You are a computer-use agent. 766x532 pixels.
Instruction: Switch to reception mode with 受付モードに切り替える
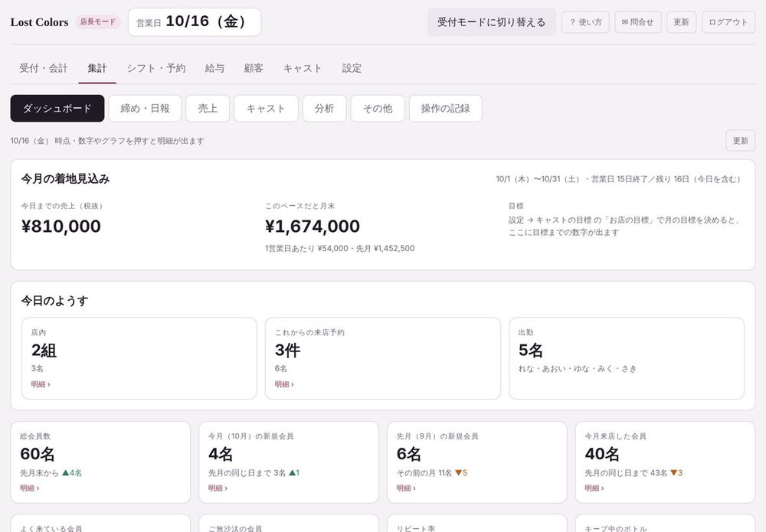click(x=492, y=22)
